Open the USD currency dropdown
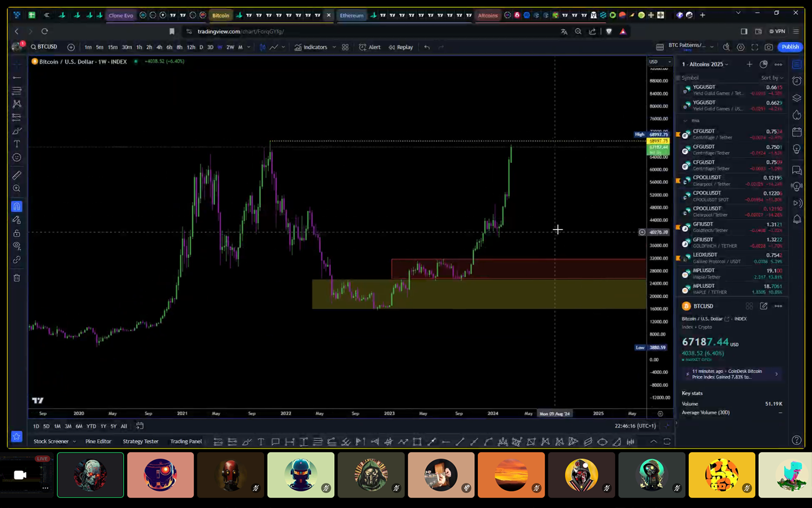The image size is (812, 508). [x=660, y=62]
